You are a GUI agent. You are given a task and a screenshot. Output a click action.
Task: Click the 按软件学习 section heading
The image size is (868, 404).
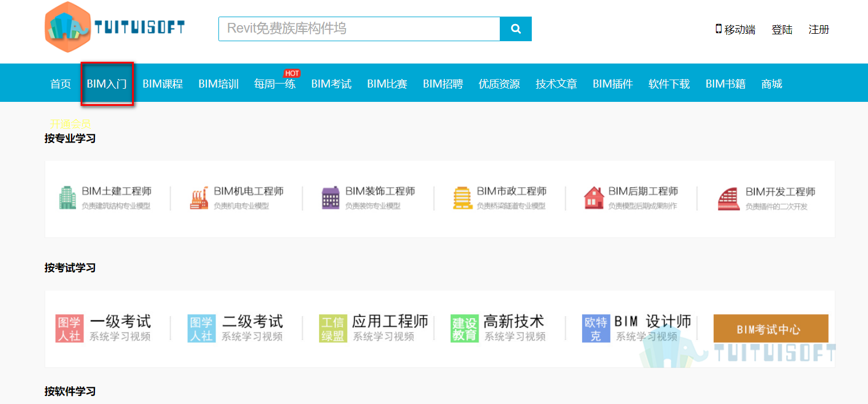click(70, 391)
